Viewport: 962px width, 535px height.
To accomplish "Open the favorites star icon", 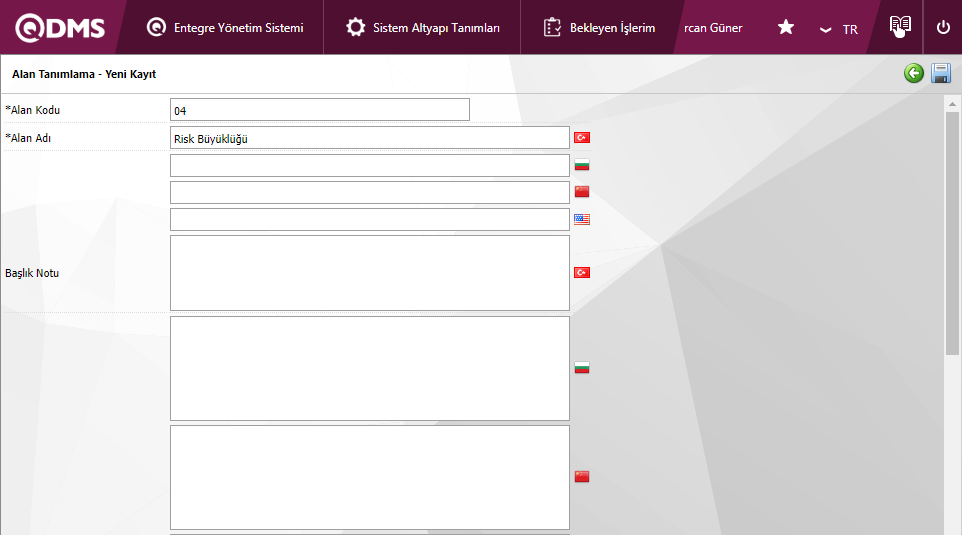I will pos(786,28).
